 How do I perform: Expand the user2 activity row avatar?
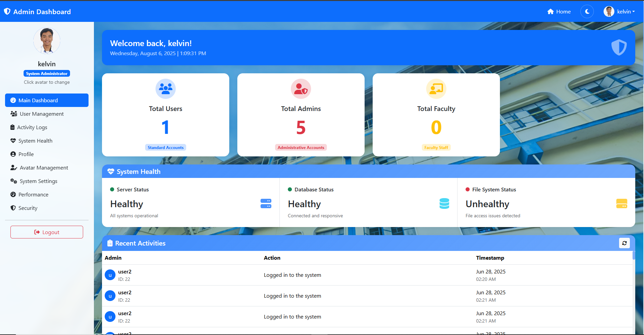[x=110, y=275]
